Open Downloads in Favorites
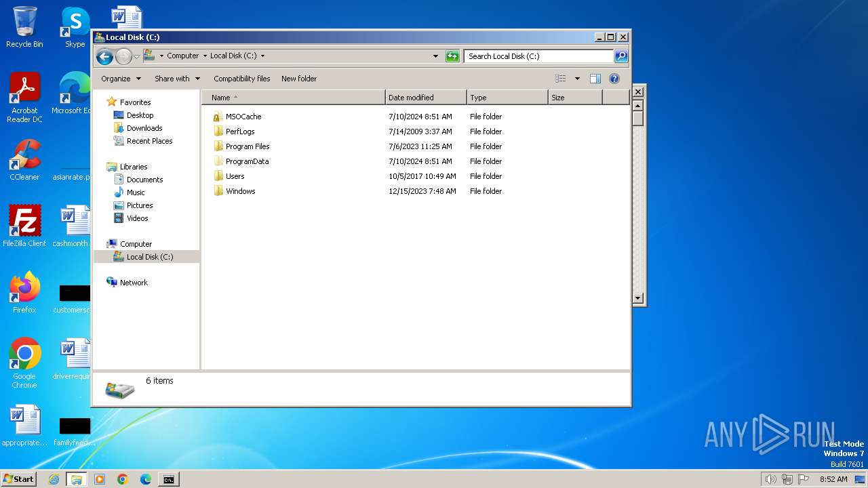This screenshot has height=488, width=868. click(x=144, y=128)
